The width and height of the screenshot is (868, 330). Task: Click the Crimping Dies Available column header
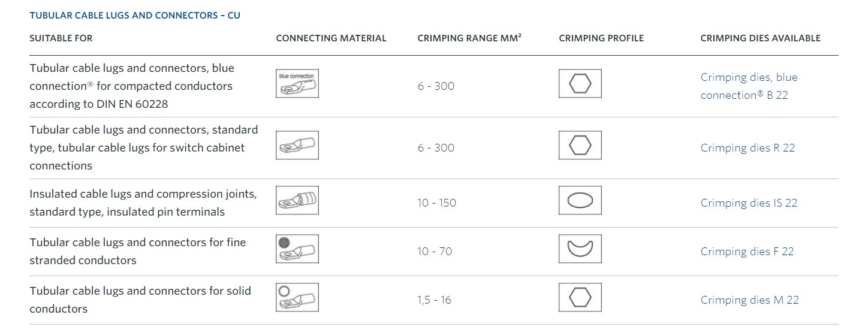[760, 38]
